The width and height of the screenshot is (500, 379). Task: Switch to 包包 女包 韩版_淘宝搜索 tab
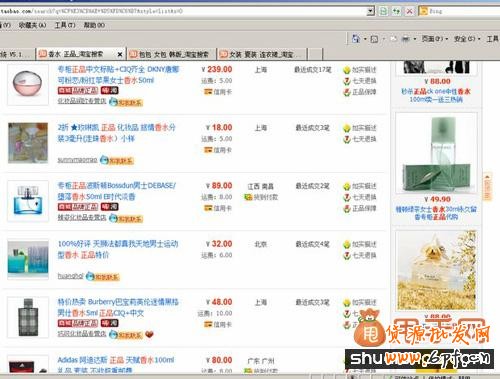[x=171, y=54]
